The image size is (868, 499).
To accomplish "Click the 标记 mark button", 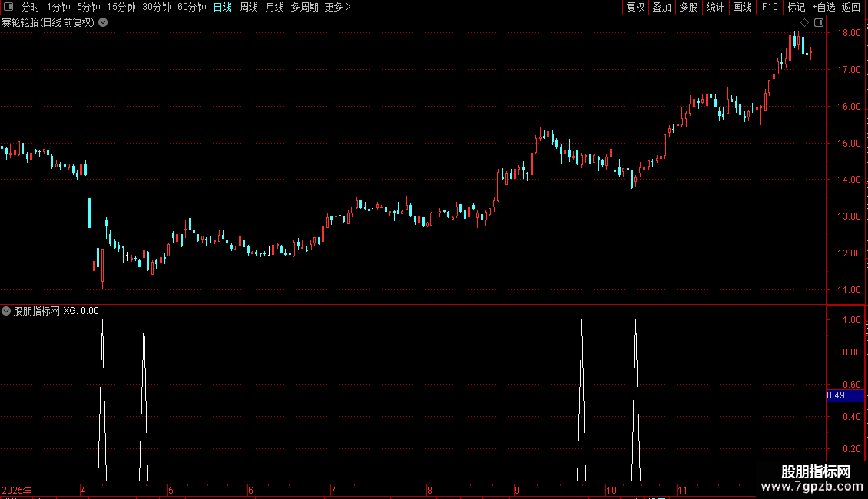I will [796, 7].
